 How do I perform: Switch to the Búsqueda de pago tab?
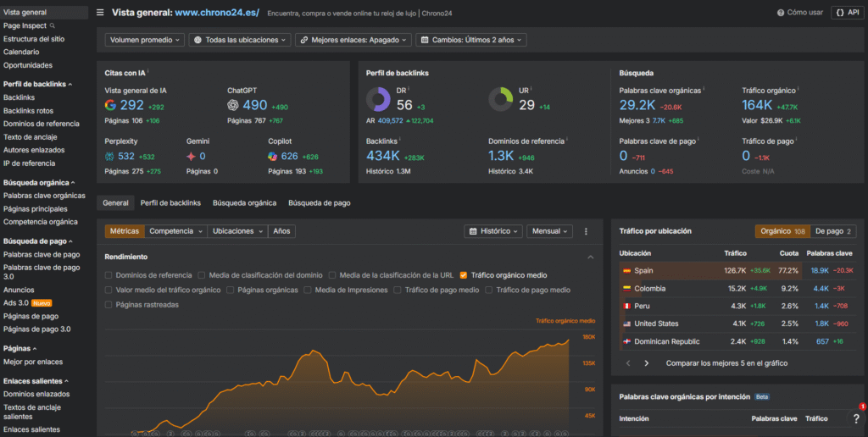point(319,203)
